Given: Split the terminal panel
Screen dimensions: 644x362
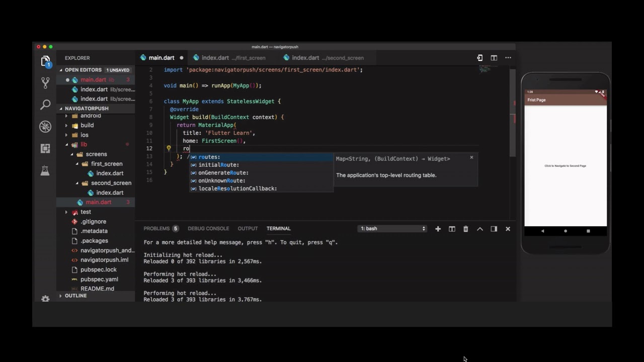Looking at the screenshot, I should click(452, 229).
